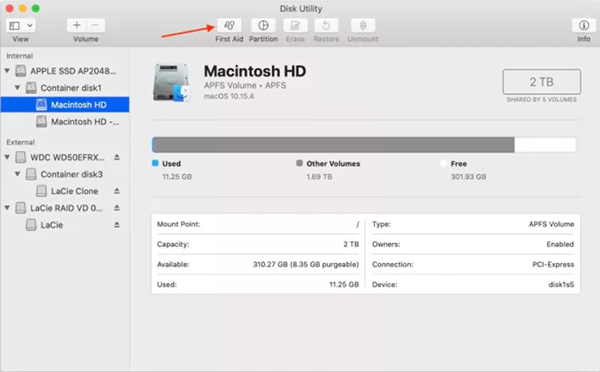Click the Erase toolbar icon
600x372 pixels.
[x=295, y=26]
